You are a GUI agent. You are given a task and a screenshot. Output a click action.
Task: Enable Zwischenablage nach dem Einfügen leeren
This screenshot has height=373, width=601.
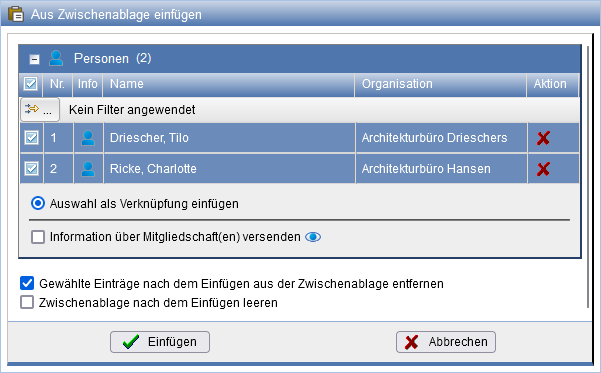click(27, 302)
